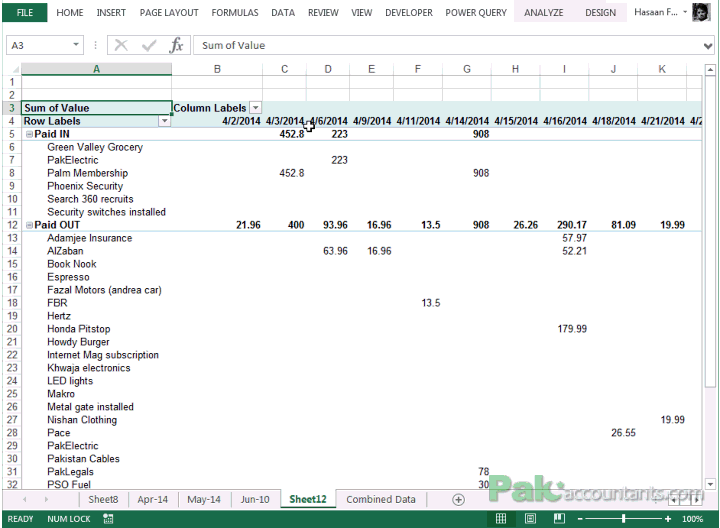Select 'Green Valley Grocery' row label
The image size is (720, 528).
(95, 147)
